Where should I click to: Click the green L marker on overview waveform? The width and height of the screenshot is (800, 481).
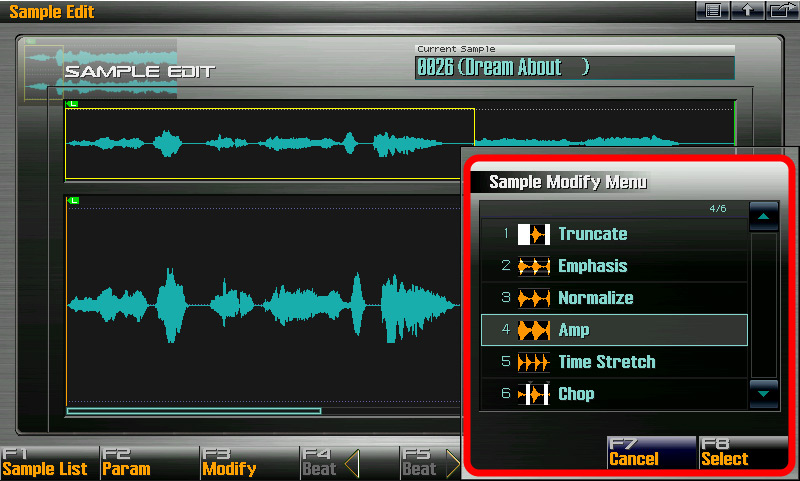(x=72, y=104)
